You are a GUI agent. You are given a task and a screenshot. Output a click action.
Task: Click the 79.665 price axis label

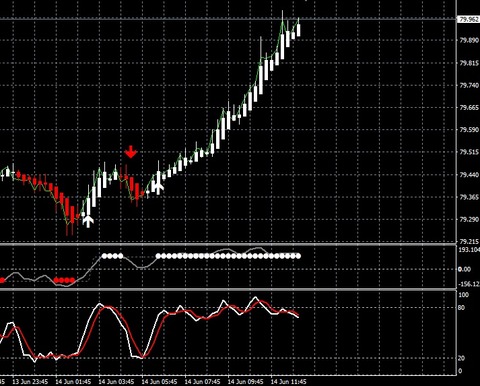pos(469,107)
